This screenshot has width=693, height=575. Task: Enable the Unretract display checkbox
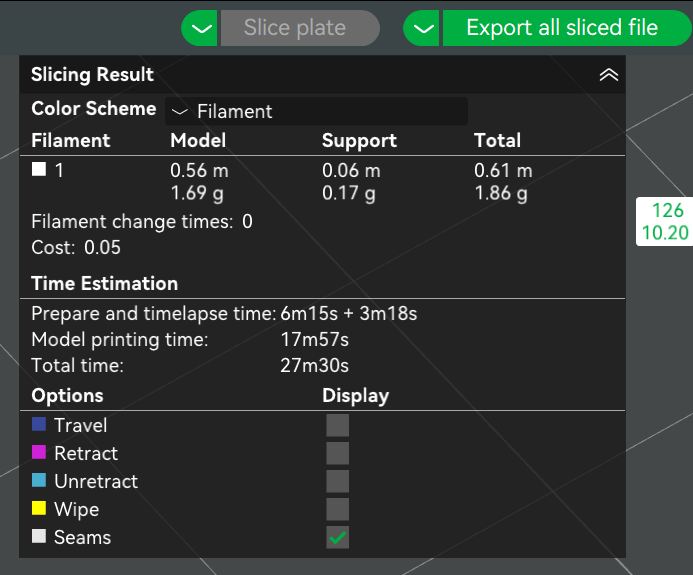coord(338,481)
